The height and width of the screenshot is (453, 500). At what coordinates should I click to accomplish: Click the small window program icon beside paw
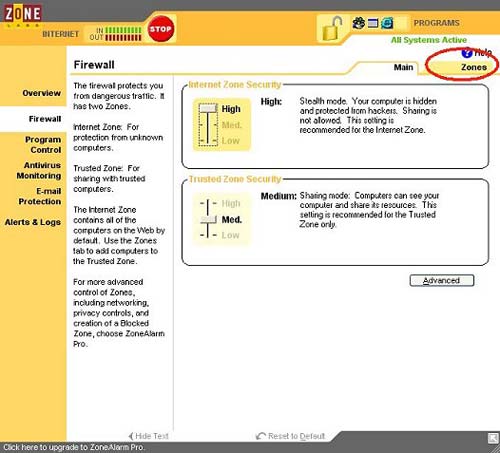(373, 23)
